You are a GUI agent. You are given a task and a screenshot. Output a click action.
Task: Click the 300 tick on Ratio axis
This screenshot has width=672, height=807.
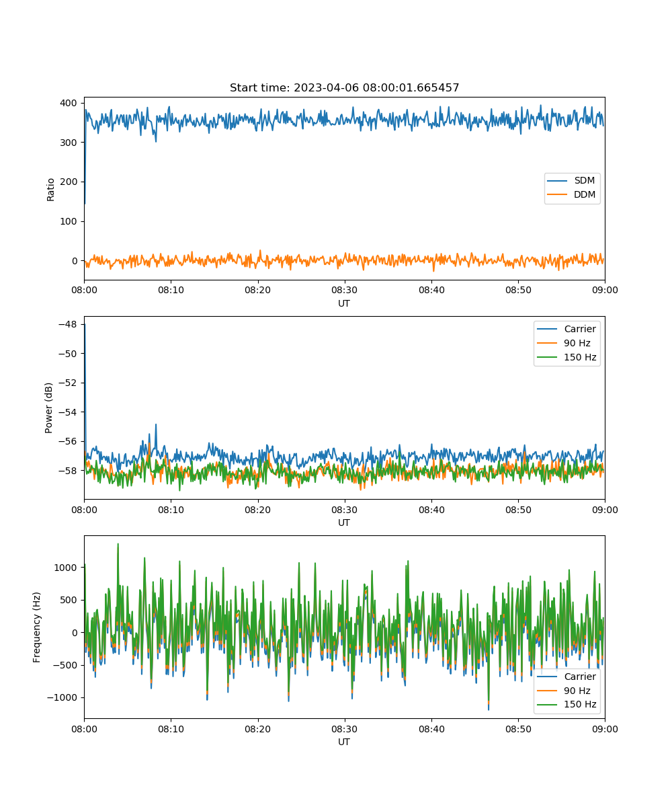click(70, 143)
